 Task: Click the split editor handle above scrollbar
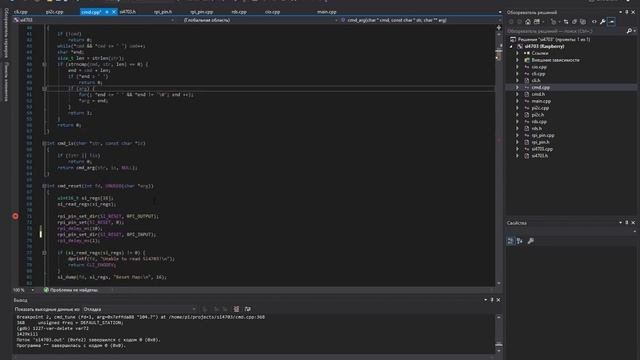coord(499,28)
